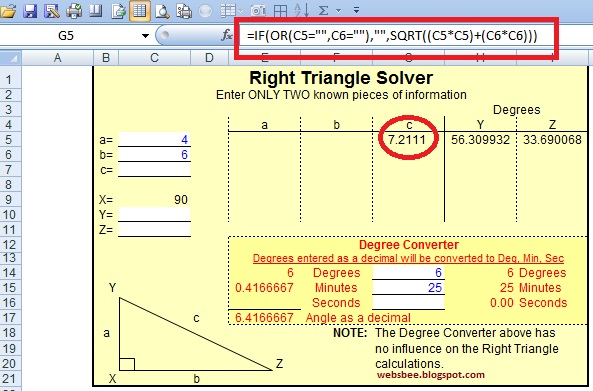
Task: Select column B header
Action: point(106,58)
